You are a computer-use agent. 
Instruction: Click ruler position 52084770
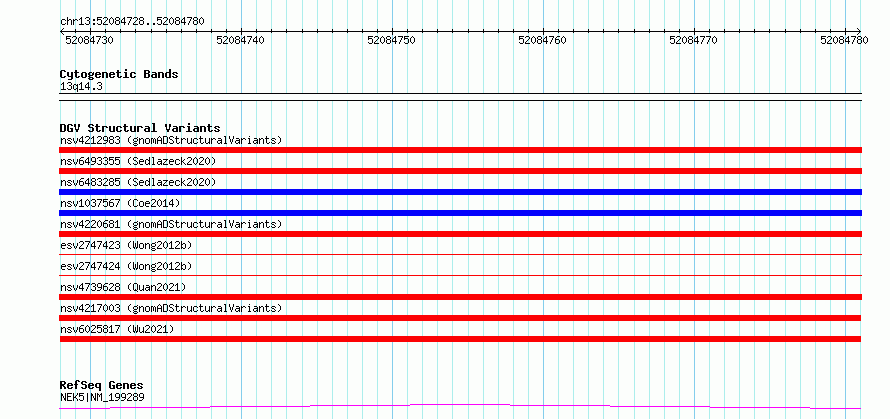(x=693, y=40)
